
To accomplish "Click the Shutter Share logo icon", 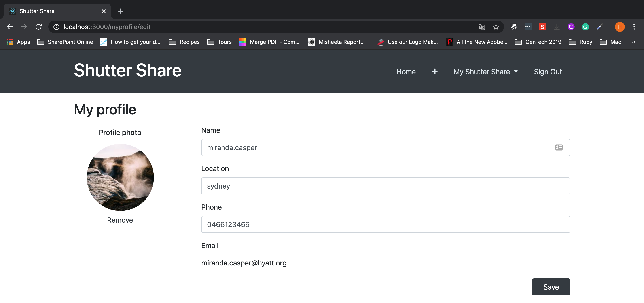I will coord(12,11).
